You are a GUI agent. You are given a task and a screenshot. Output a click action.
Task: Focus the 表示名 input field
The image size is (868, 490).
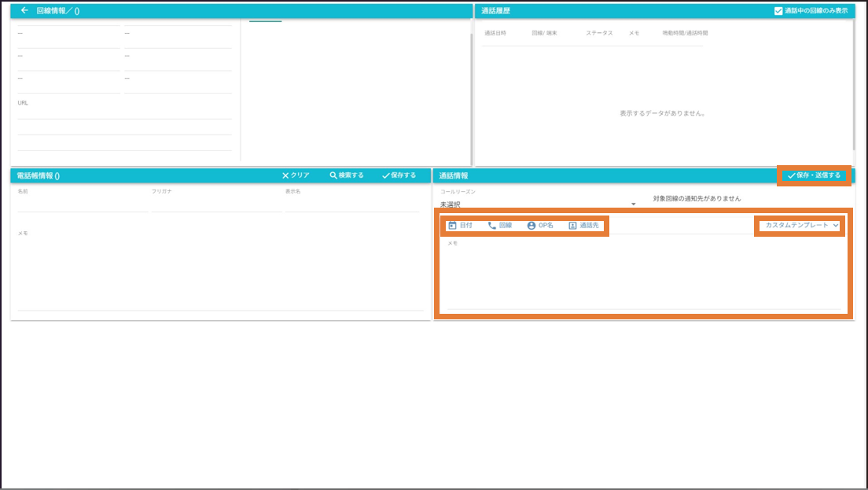[x=351, y=205]
